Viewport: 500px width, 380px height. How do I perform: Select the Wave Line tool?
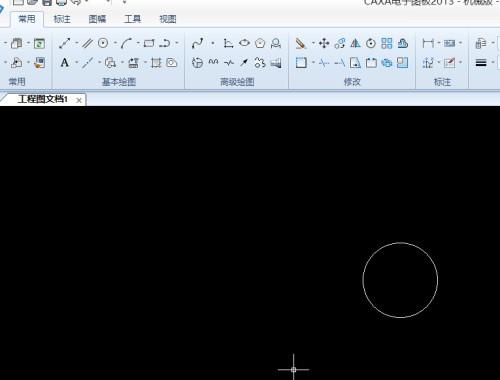tap(213, 63)
